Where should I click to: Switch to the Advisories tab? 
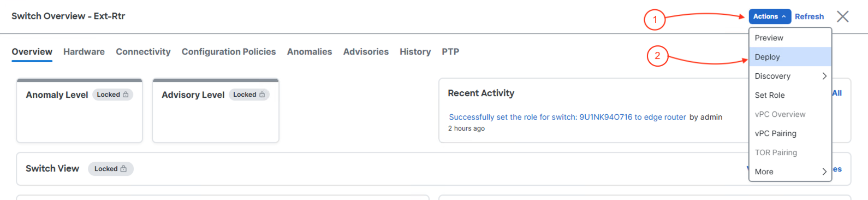coord(366,51)
